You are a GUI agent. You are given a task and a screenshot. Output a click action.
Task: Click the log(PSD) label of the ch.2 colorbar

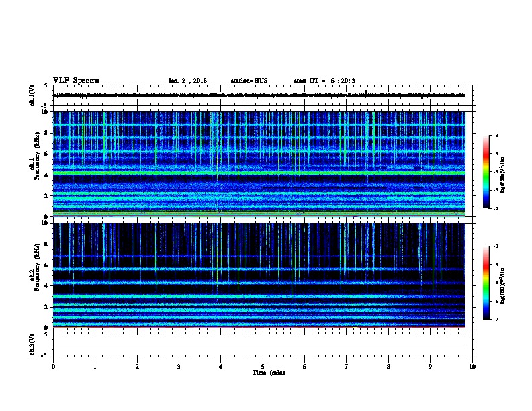click(x=503, y=285)
